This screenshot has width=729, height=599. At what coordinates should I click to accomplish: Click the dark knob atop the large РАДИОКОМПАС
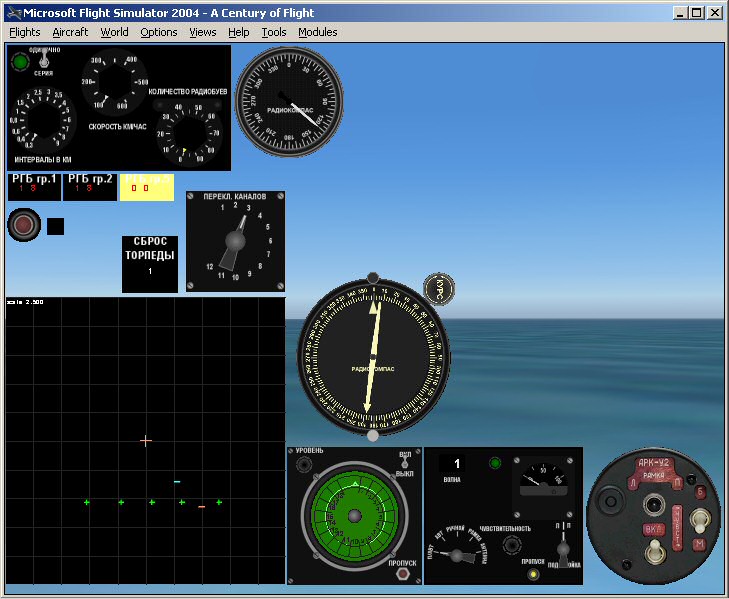coord(373,278)
